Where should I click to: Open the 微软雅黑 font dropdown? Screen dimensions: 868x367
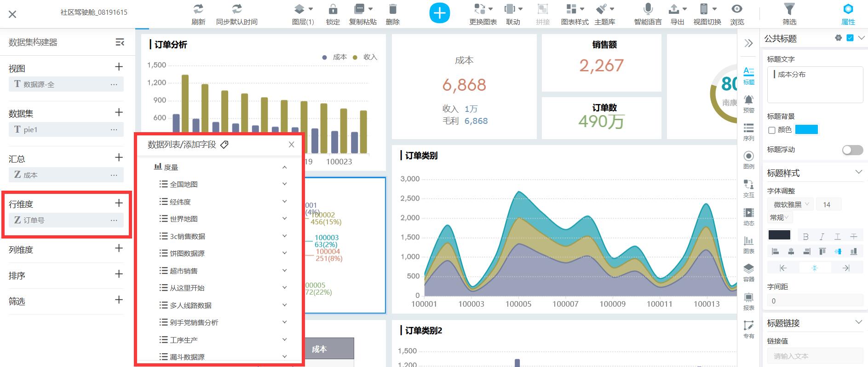[790, 204]
